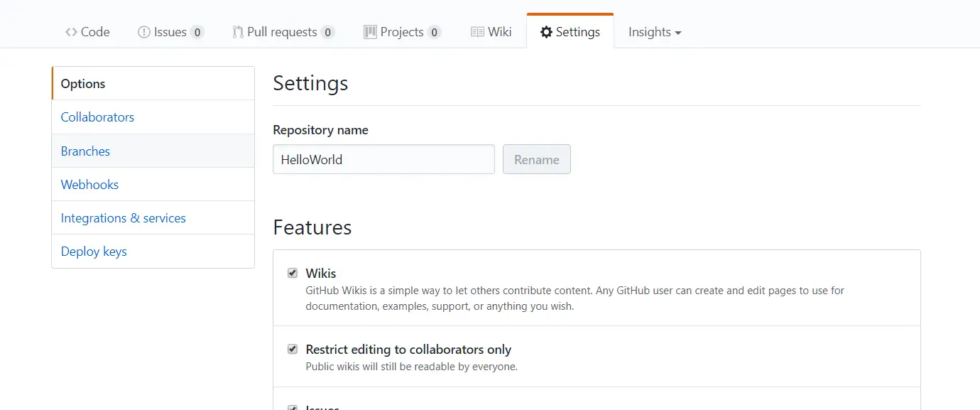Open the Projects tab

click(402, 32)
